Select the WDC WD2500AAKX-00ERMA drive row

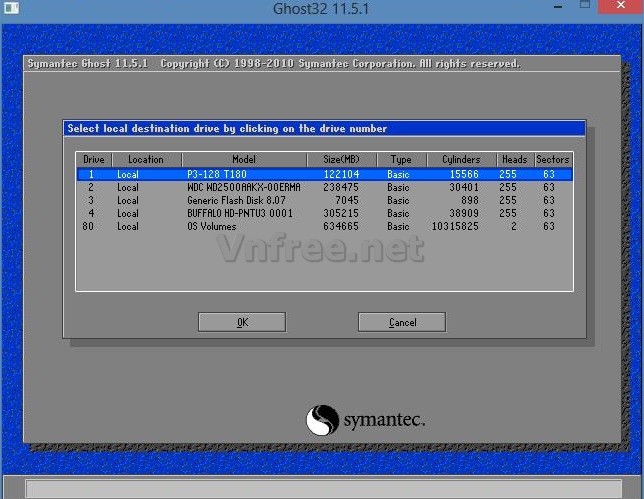point(323,187)
